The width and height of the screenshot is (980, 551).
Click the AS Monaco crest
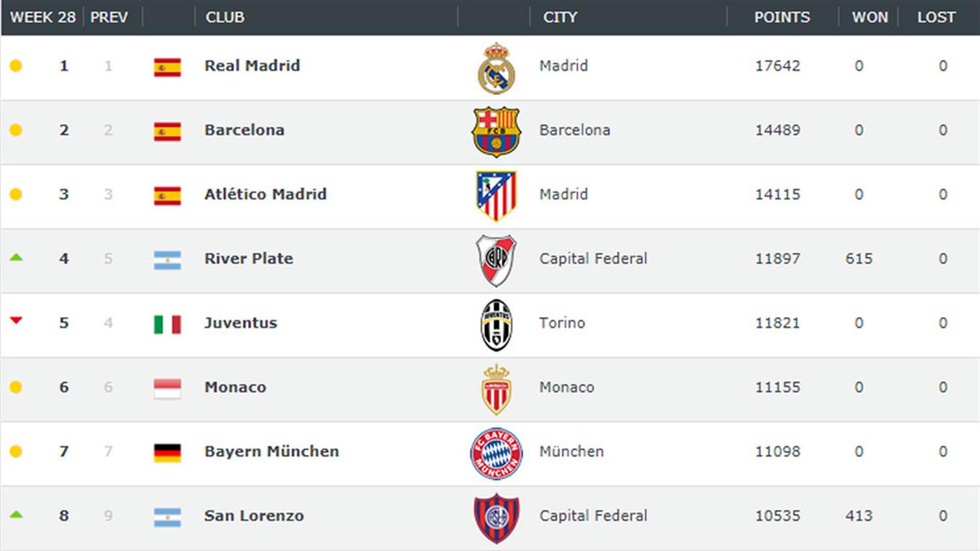coord(496,389)
